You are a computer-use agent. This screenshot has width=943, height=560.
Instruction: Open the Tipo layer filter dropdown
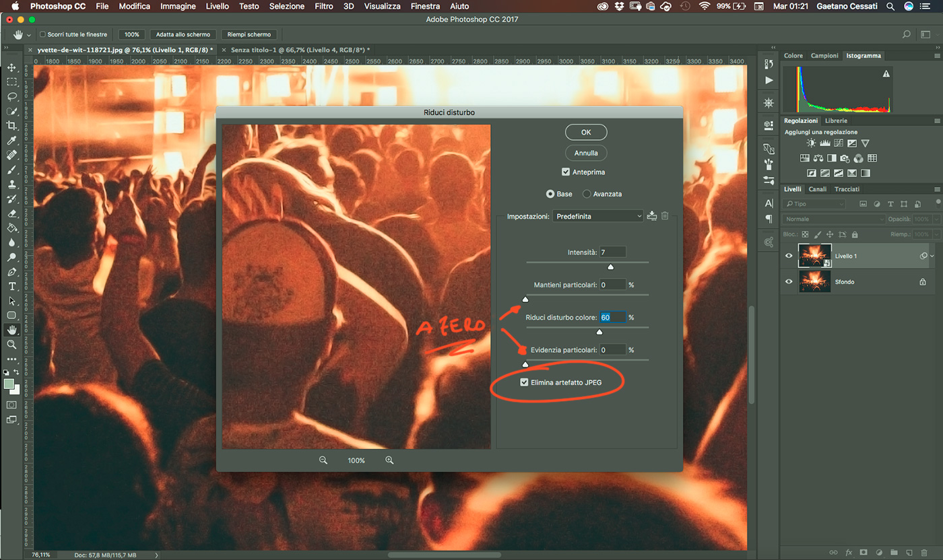click(x=814, y=204)
